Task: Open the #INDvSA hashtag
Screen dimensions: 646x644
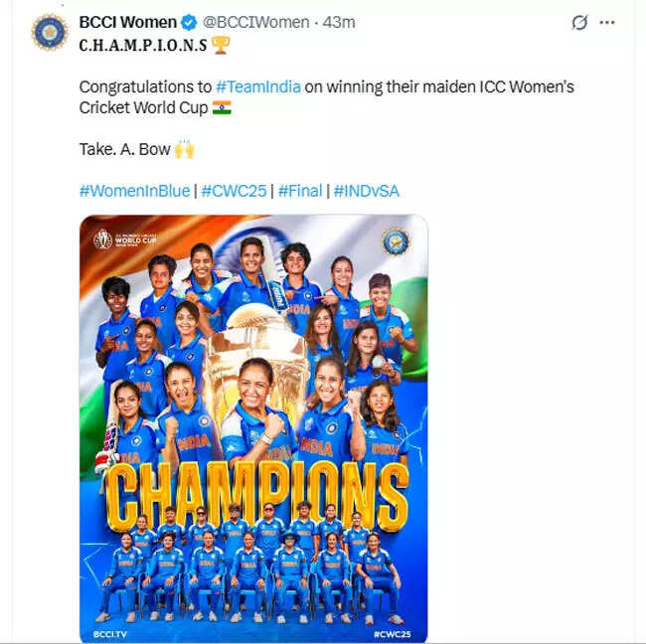Action: click(366, 191)
